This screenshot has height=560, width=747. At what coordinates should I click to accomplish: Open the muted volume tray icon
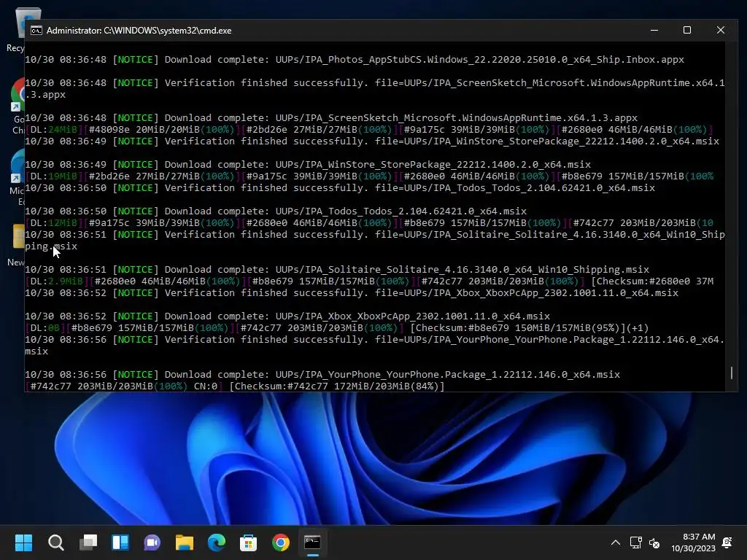(654, 542)
